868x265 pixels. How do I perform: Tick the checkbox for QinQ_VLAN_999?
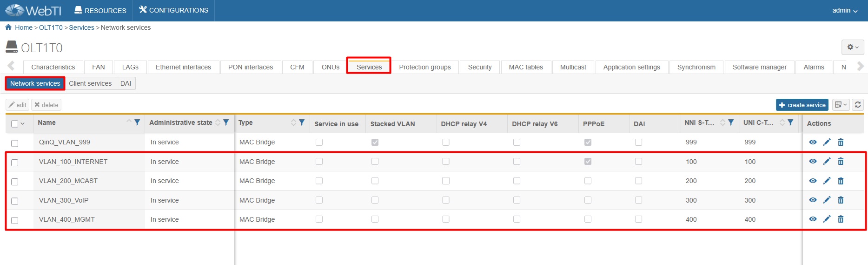point(15,143)
